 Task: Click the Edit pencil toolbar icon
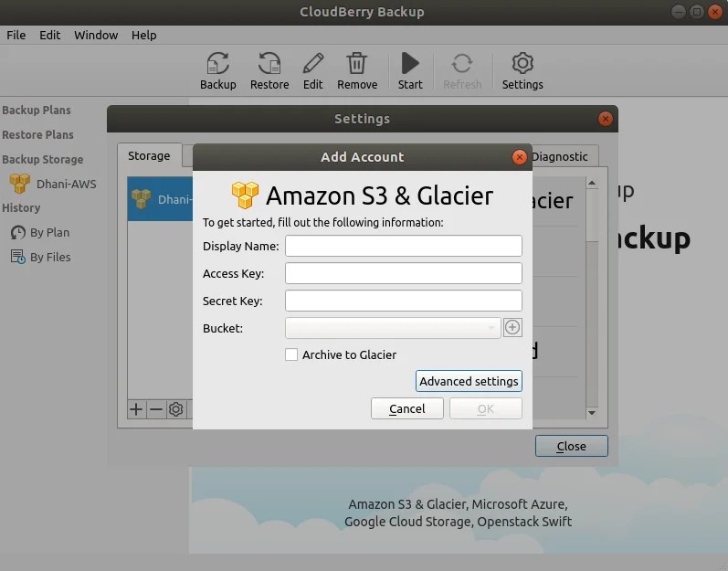click(x=313, y=70)
